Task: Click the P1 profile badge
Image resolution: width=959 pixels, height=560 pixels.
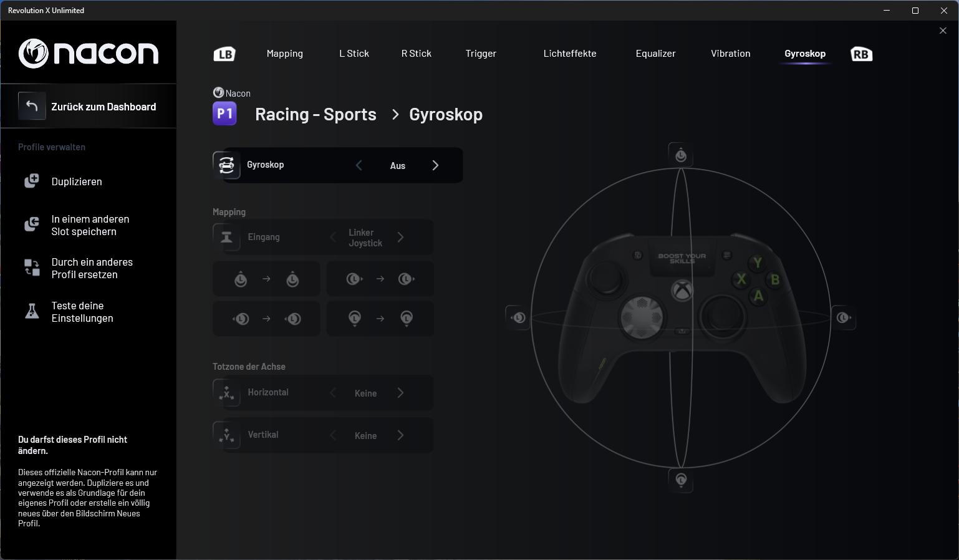Action: pyautogui.click(x=224, y=114)
